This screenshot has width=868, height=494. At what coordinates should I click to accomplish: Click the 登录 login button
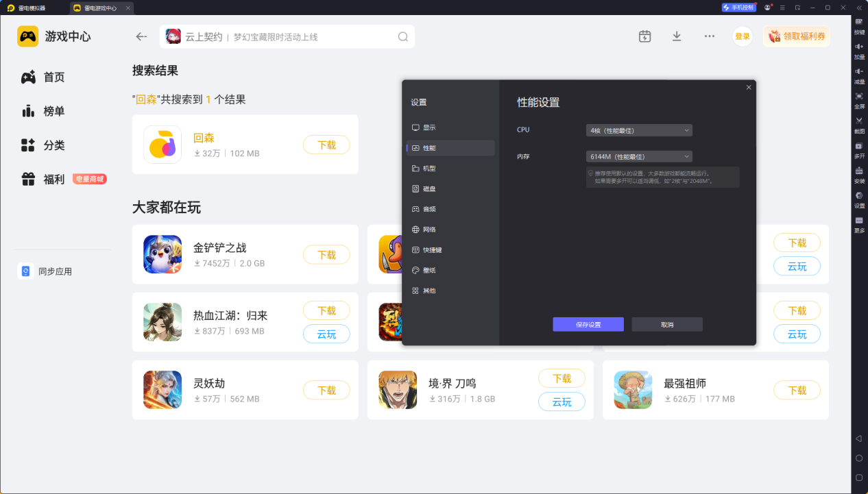tap(743, 36)
